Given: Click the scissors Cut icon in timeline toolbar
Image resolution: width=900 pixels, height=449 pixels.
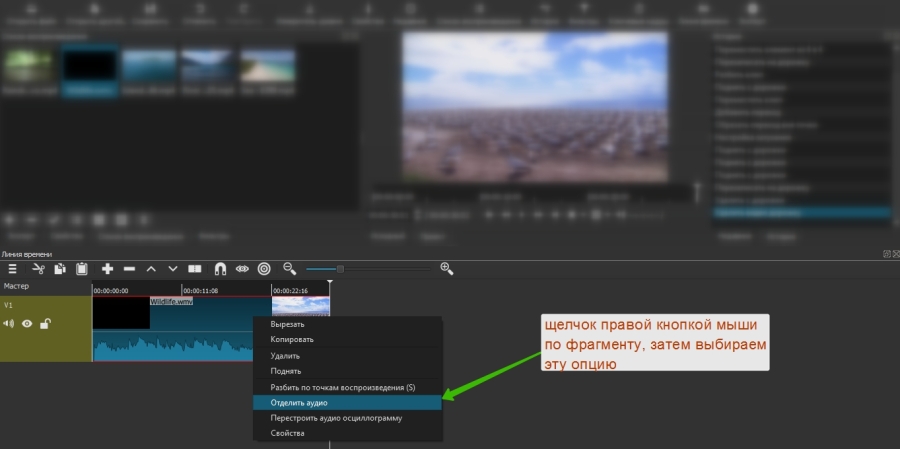Looking at the screenshot, I should tap(38, 269).
